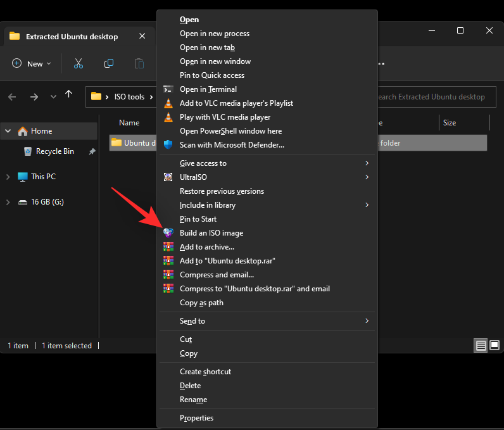Click Scan with Microsoft Defender
Viewport: 504px width, 430px height.
[267, 145]
